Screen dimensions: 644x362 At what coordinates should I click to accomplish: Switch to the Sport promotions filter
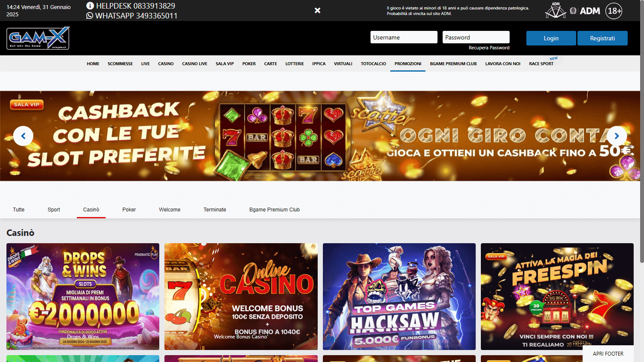[x=54, y=209]
